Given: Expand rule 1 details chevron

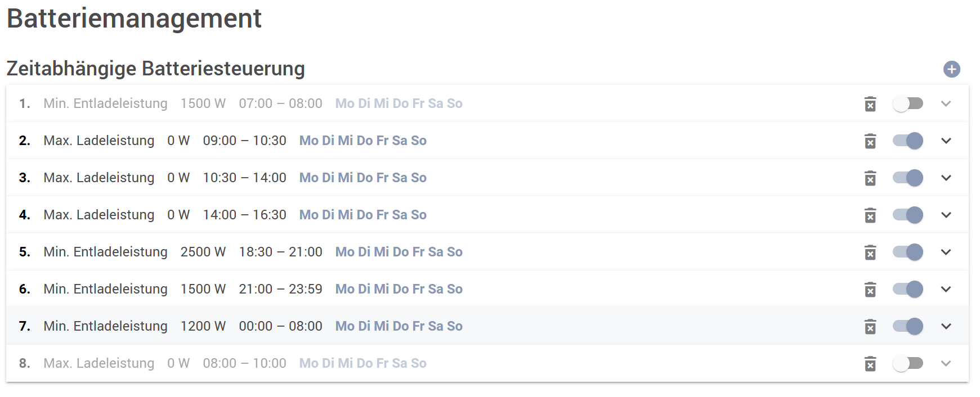Looking at the screenshot, I should pos(946,104).
